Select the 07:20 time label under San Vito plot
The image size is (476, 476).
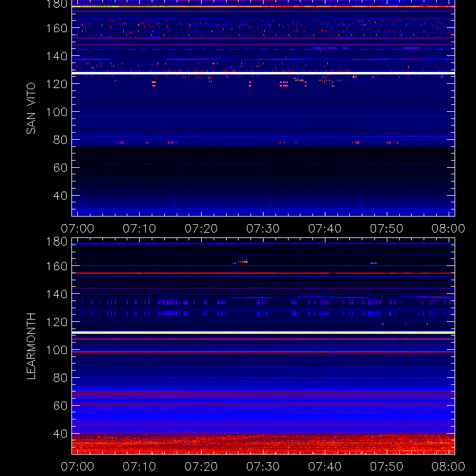(x=201, y=228)
